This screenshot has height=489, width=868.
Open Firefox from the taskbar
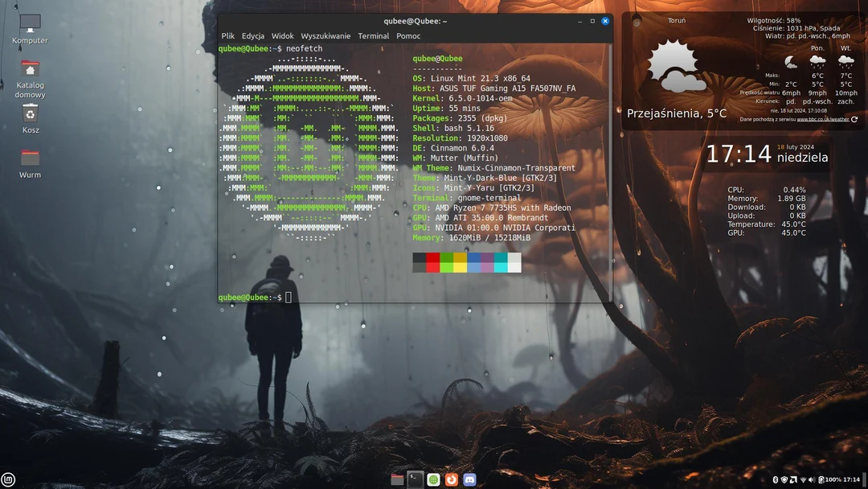click(x=450, y=479)
